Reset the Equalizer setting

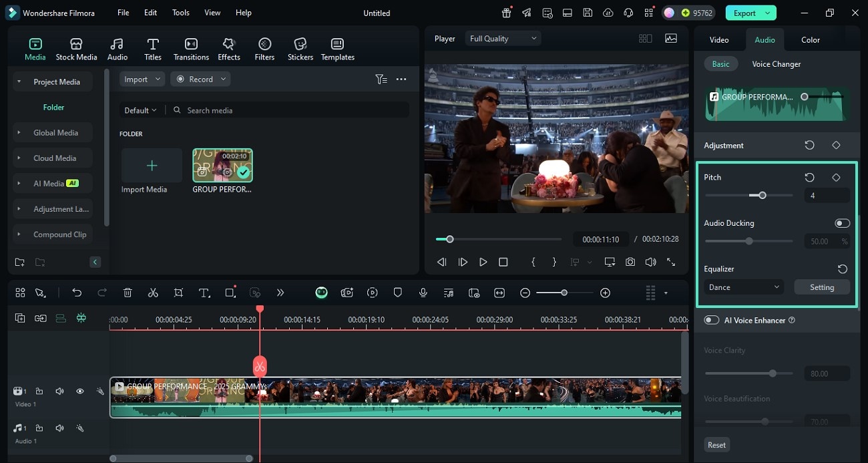click(x=843, y=269)
